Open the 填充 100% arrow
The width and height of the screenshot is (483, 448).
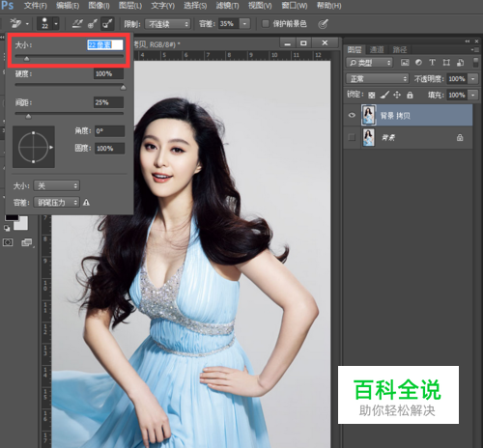point(473,95)
